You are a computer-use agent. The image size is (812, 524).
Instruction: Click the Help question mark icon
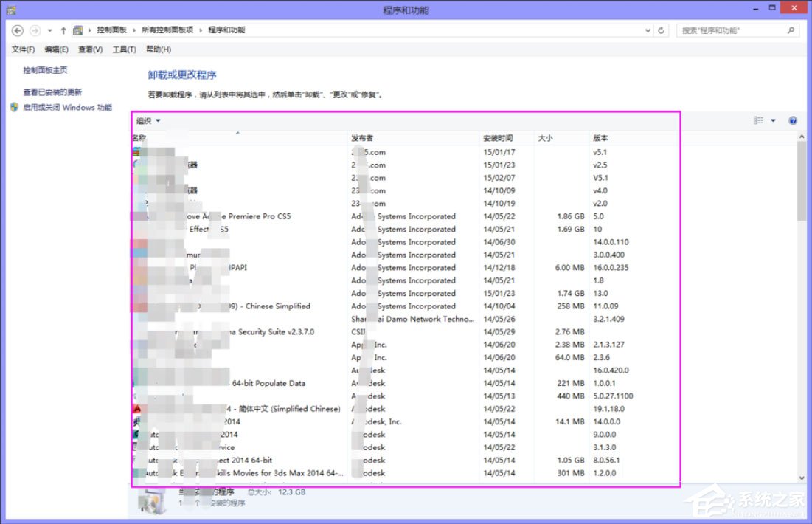(x=791, y=120)
